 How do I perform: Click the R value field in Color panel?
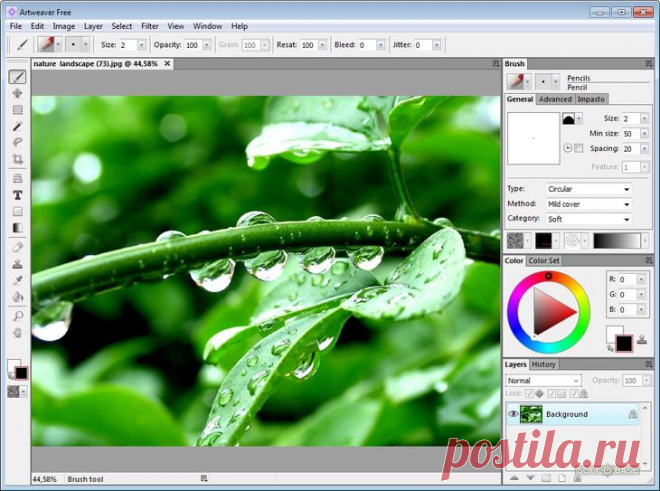click(x=627, y=280)
